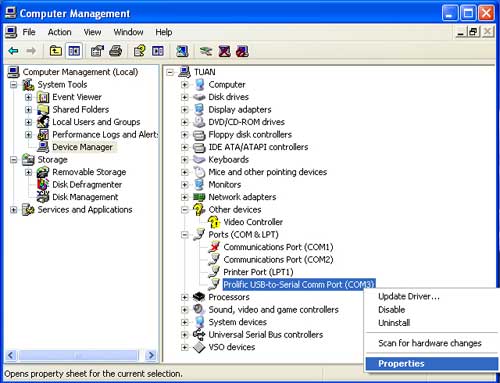This screenshot has width=500, height=383.
Task: Restore the inner MMC child window
Action: (473, 32)
